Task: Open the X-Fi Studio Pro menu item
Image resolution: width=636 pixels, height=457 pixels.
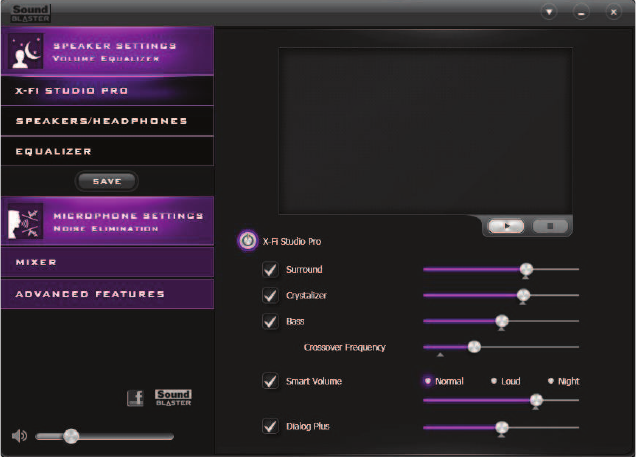Action: click(107, 91)
